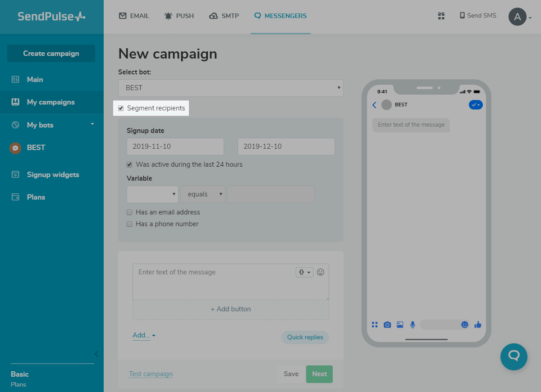
Task: Click the Send SMS link text
Action: (481, 16)
